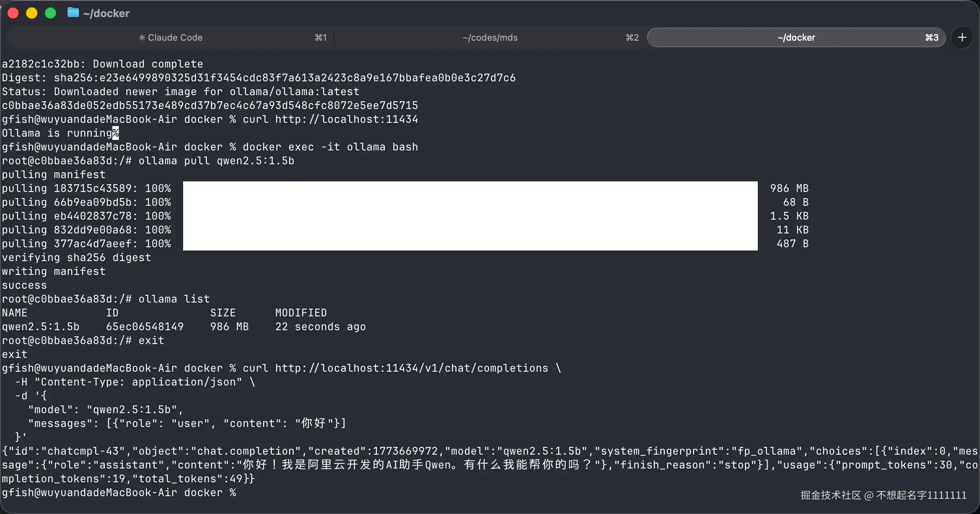Close the terminal window with red button
This screenshot has height=514, width=980.
(13, 13)
